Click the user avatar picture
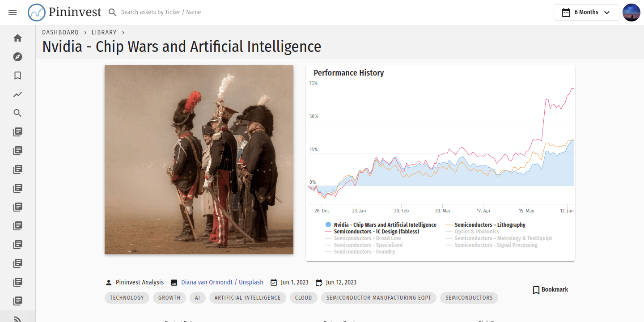 click(631, 13)
